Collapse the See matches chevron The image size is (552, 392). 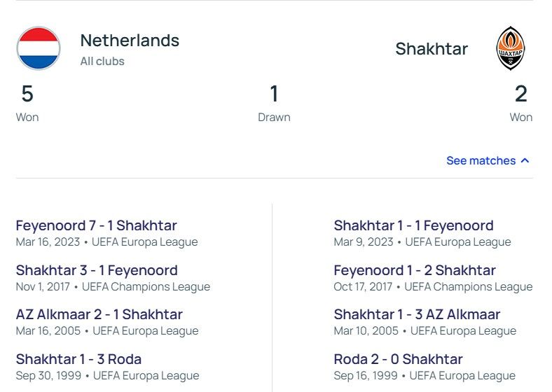pos(525,160)
